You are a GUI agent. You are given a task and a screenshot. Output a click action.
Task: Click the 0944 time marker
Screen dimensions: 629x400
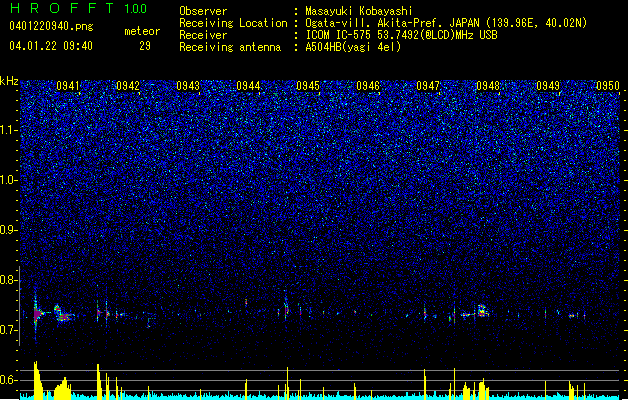point(248,86)
